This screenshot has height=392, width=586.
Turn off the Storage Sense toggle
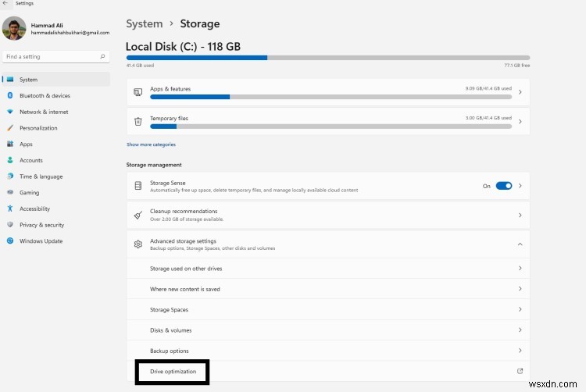[x=504, y=186]
